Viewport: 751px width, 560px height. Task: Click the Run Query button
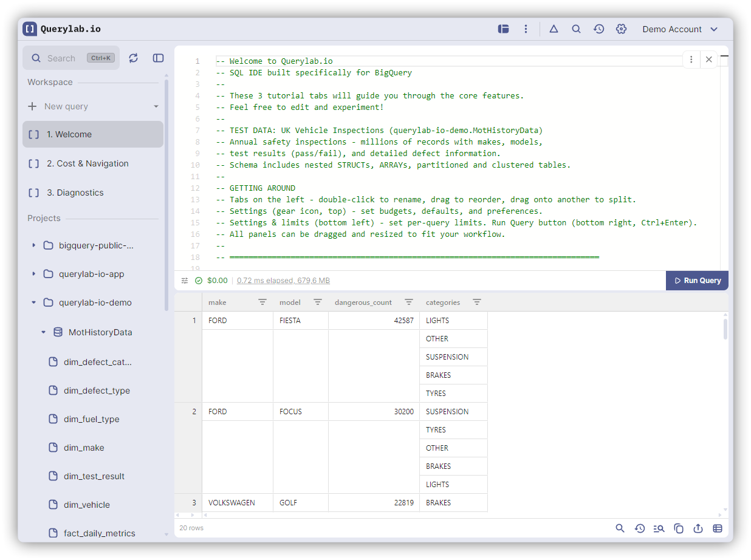[x=697, y=281]
